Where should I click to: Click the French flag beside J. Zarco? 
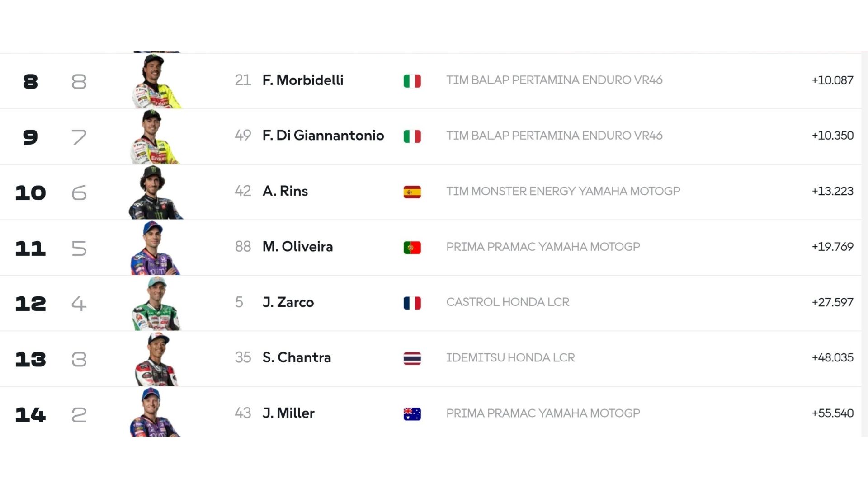(412, 303)
